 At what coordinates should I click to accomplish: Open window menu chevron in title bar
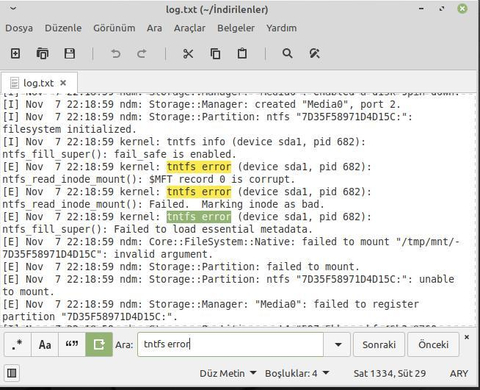point(13,9)
